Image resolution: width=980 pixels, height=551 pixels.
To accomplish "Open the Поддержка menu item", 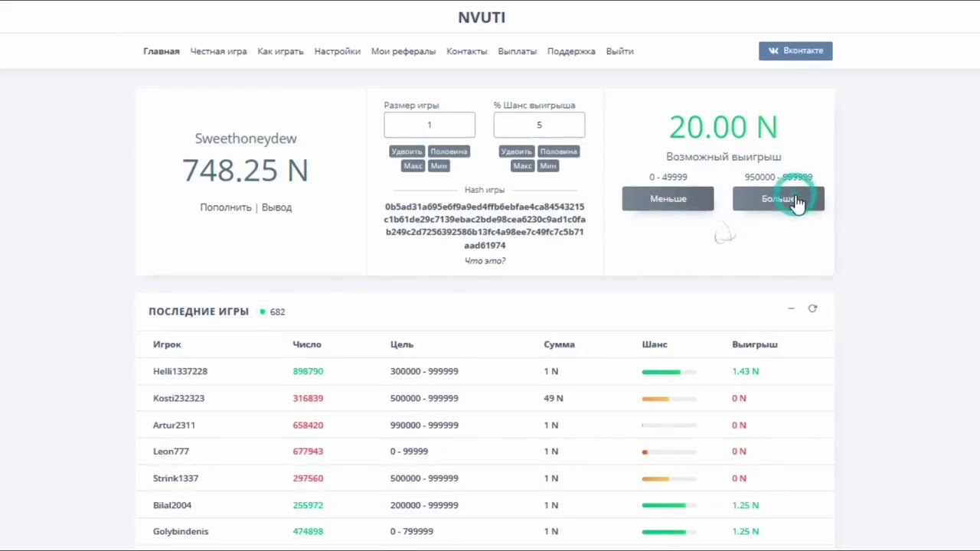I will click(x=571, y=51).
